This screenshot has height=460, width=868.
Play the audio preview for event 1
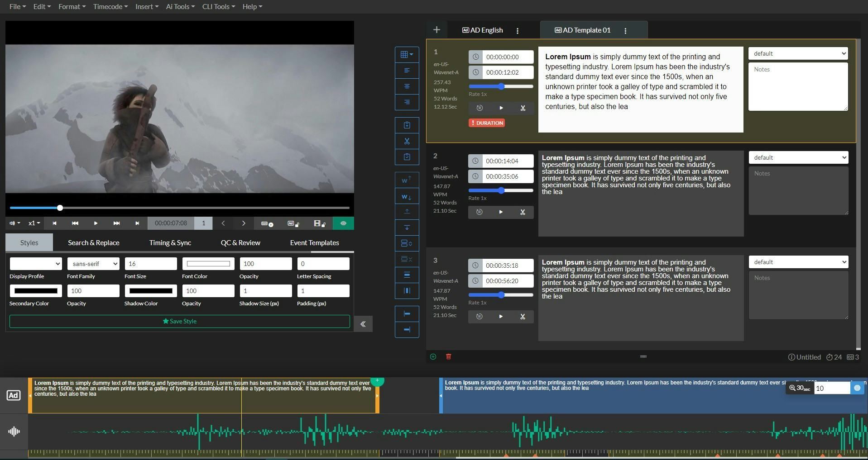[x=500, y=108]
